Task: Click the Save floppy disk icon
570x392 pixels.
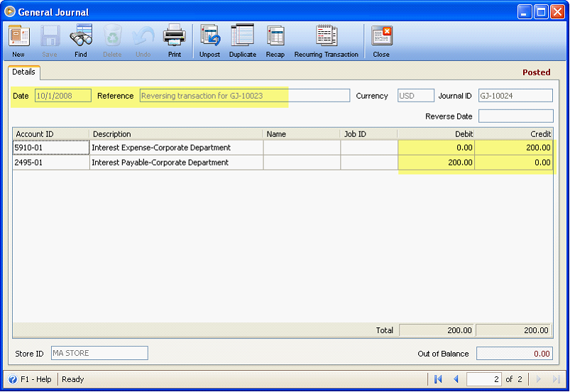Action: point(50,36)
